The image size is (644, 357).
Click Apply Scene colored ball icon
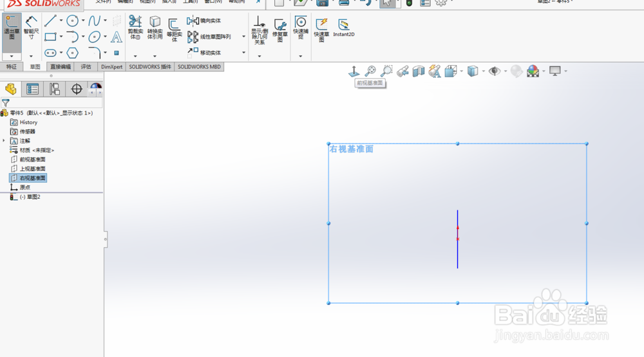coord(533,71)
